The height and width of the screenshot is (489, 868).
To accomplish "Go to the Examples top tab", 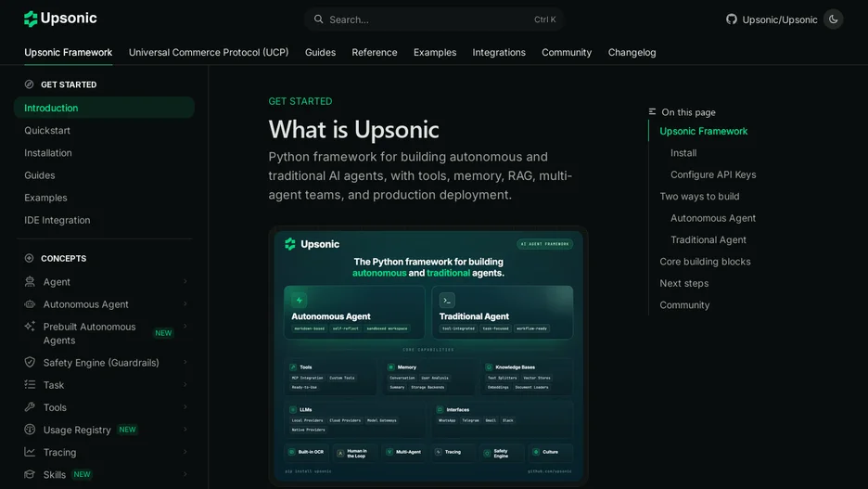I will [435, 52].
